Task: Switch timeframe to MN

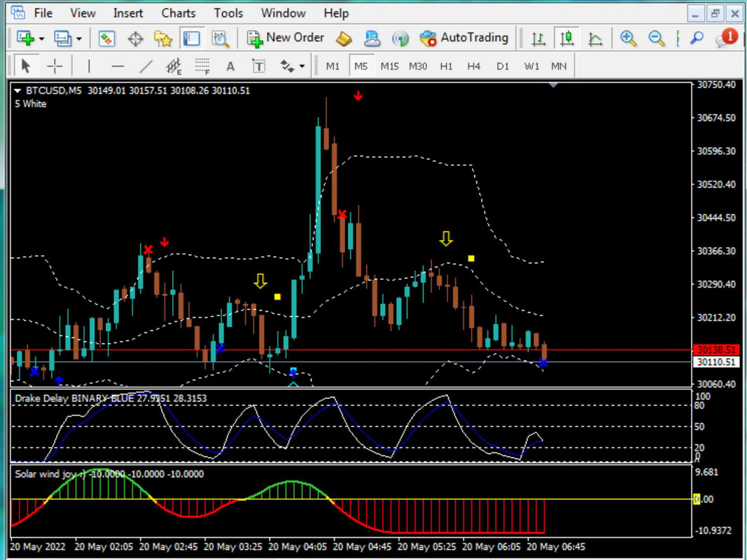Action: 559,66
